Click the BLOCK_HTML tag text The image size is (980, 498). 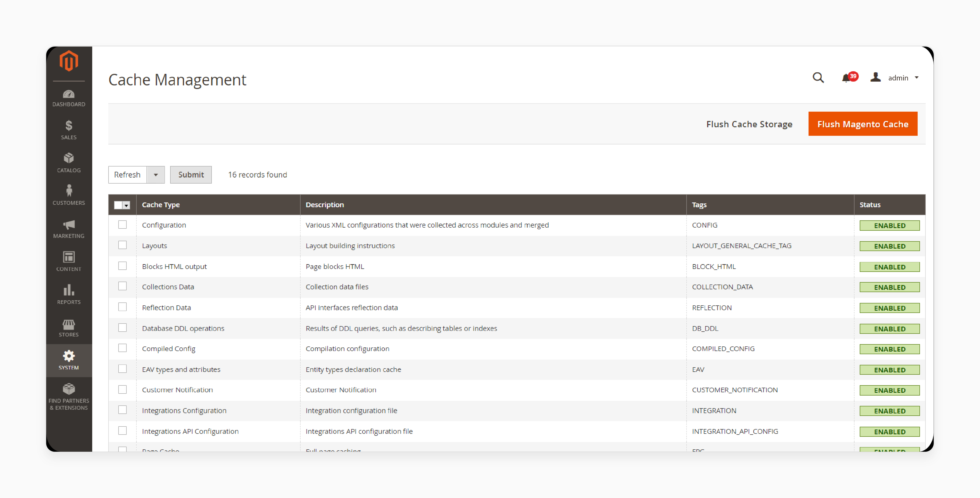[714, 266]
